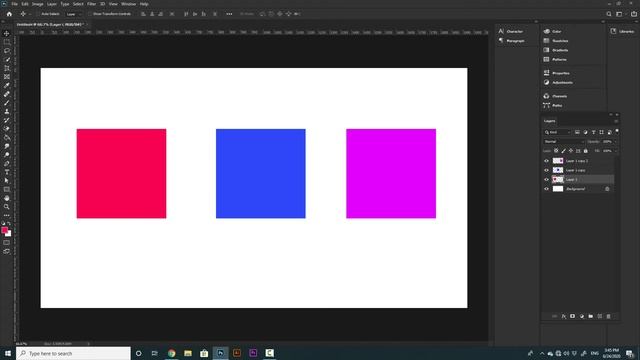The width and height of the screenshot is (640, 360).
Task: Enable Show Transform Controls checkbox
Action: (x=90, y=14)
